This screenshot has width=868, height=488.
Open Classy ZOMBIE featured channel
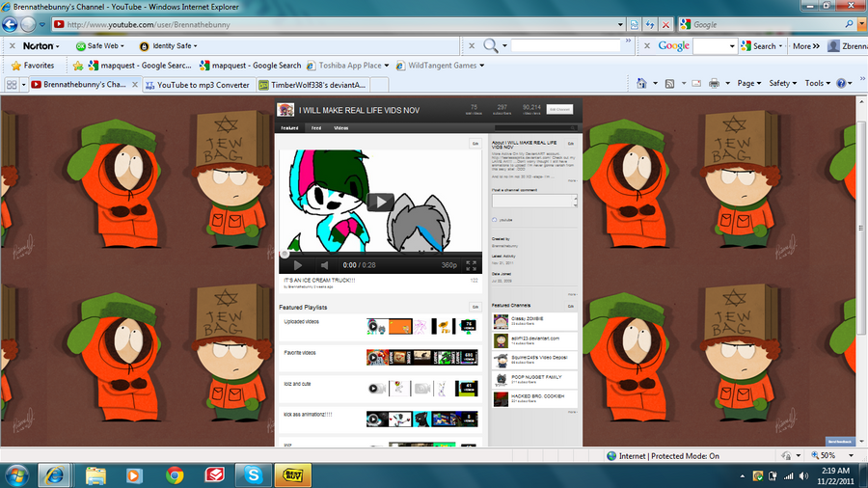tap(534, 321)
